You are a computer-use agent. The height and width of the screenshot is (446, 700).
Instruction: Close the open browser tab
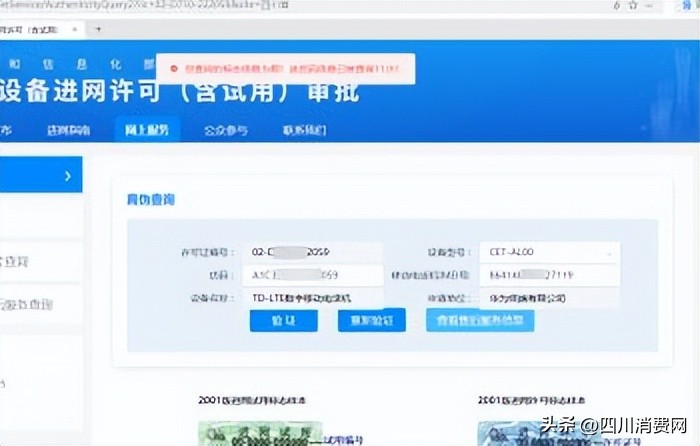[x=75, y=29]
